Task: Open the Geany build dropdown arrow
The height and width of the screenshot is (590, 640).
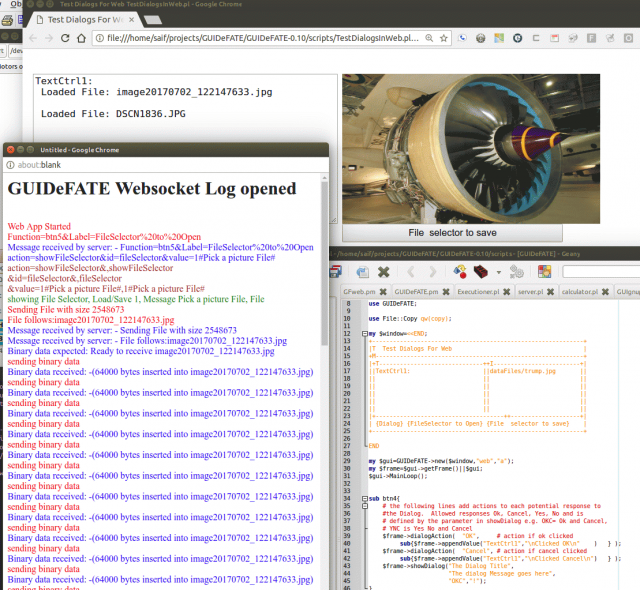Action: pos(498,272)
